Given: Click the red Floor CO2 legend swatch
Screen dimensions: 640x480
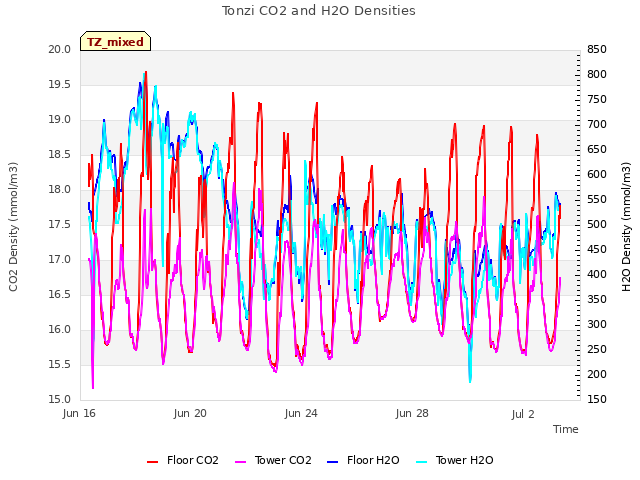Looking at the screenshot, I should (x=152, y=462).
